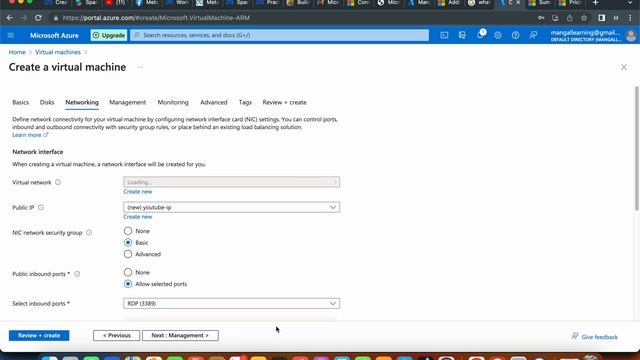Focus the Search resources, services, and docs field
The image size is (640, 360).
click(280, 36)
